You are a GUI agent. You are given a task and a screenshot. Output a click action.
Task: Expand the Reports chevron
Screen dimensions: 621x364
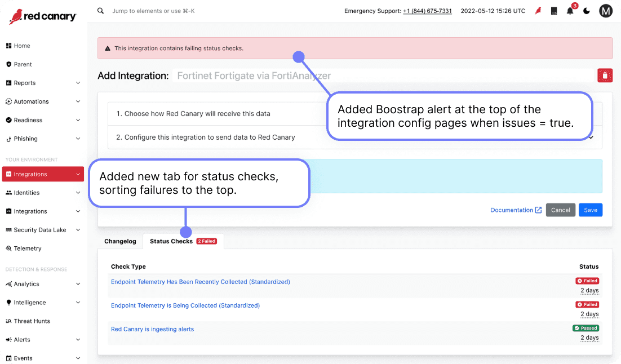(78, 83)
